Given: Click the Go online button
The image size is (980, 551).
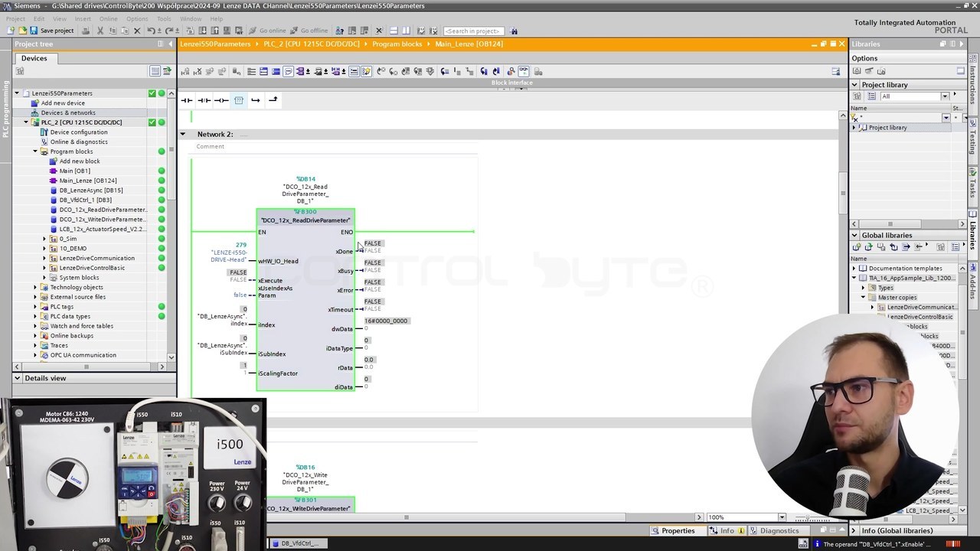Looking at the screenshot, I should click(x=267, y=31).
